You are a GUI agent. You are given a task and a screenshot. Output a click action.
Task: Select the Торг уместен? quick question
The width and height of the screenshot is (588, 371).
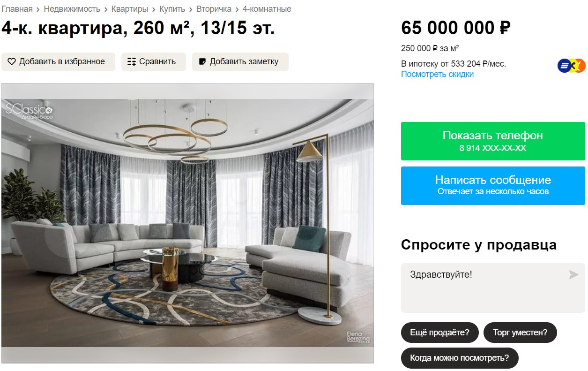(x=520, y=333)
